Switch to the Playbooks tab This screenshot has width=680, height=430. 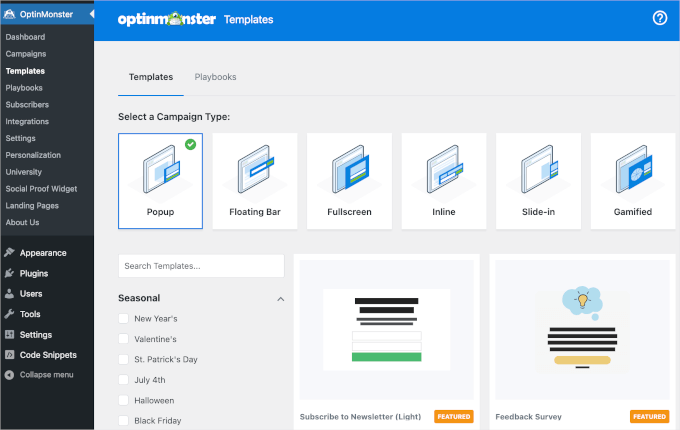tap(215, 77)
